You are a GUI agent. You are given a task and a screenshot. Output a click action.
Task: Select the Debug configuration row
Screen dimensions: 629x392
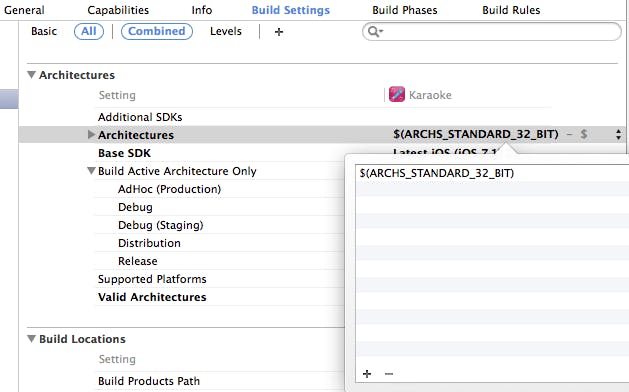point(135,207)
